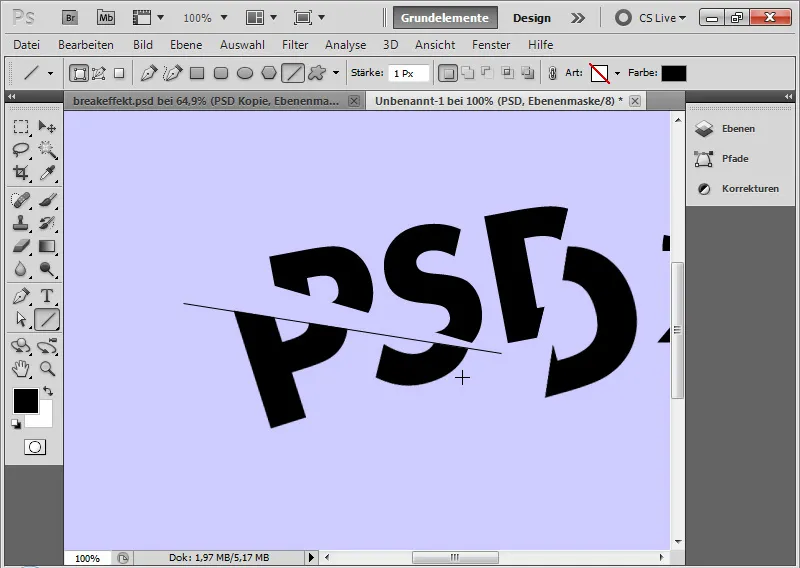Image resolution: width=800 pixels, height=568 pixels.
Task: Open geometry options arrow after shape tools
Action: (x=336, y=73)
